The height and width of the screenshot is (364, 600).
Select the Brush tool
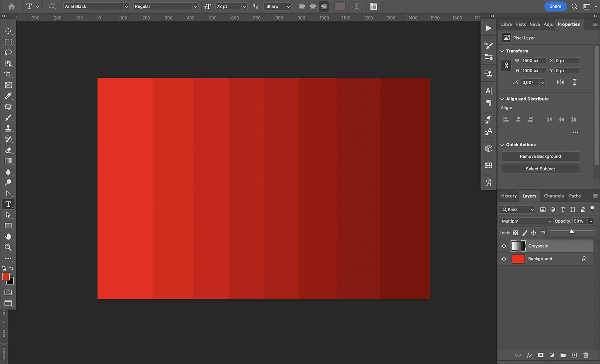pos(8,117)
